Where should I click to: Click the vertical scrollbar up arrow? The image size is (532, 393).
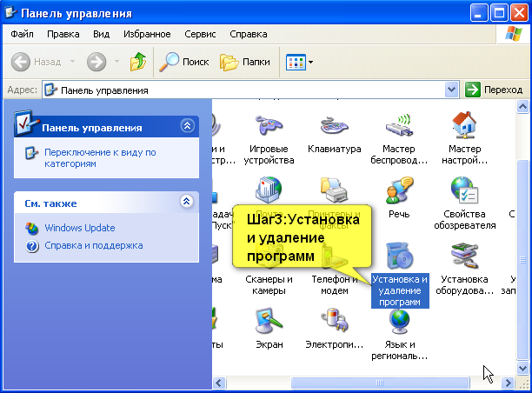pyautogui.click(x=522, y=107)
